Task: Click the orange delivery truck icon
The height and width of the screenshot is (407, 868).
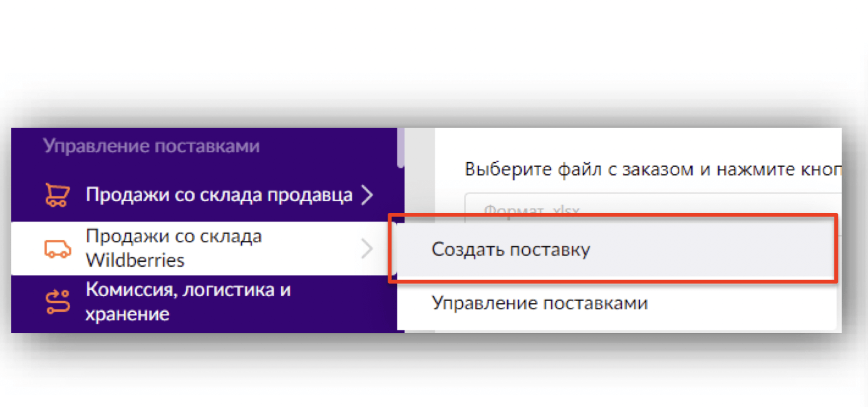Action: coord(58,249)
